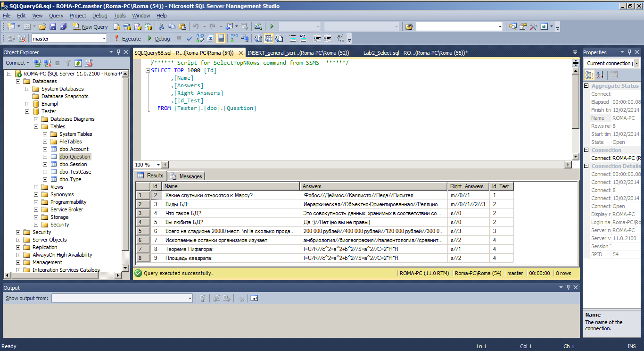Image resolution: width=644 pixels, height=351 pixels.
Task: Open the Project menu
Action: click(x=78, y=16)
